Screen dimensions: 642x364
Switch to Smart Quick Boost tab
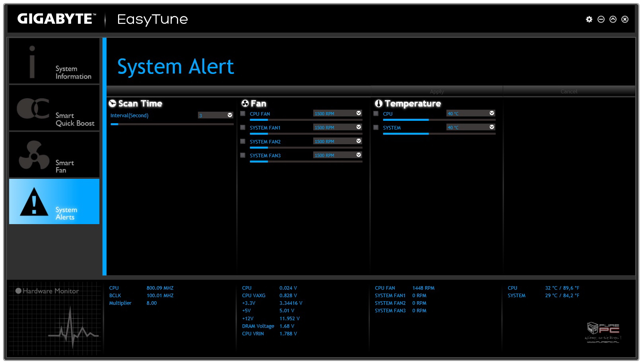(54, 108)
